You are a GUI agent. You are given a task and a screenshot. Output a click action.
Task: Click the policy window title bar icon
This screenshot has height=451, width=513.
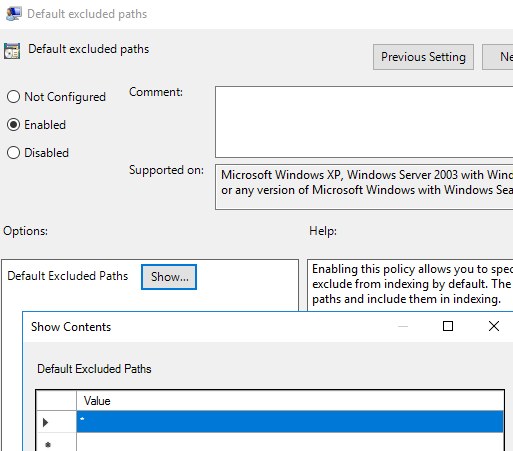14,14
